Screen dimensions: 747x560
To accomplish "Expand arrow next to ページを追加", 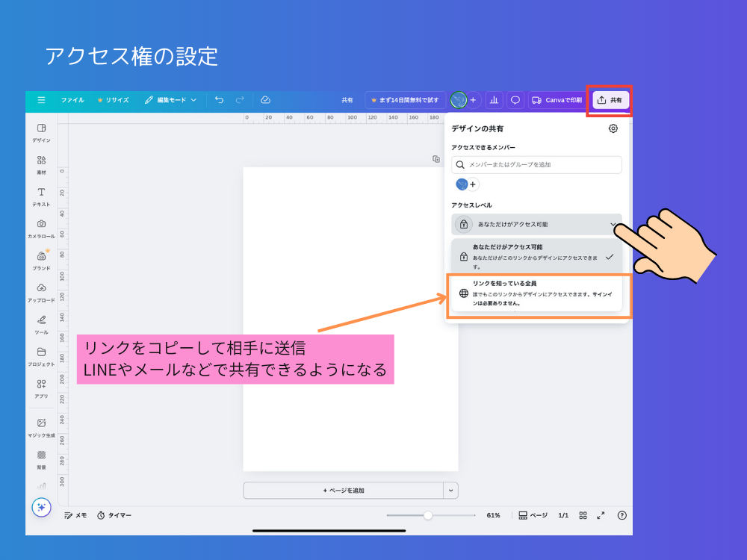I will [450, 491].
